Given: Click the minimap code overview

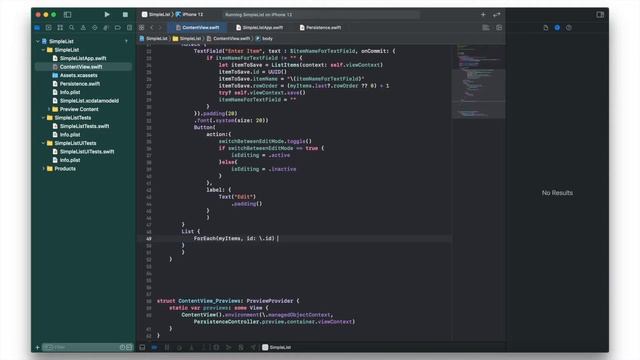Looking at the screenshot, I should (478, 82).
